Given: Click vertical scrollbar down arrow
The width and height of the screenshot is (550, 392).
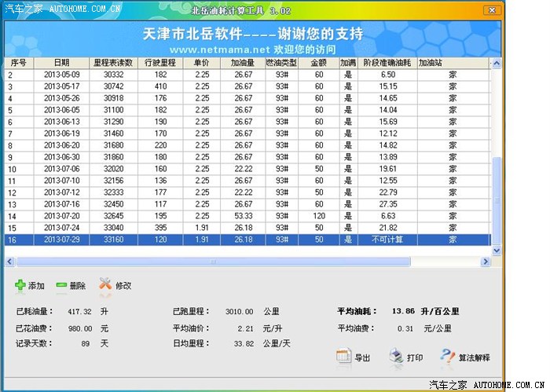Looking at the screenshot, I should [496, 251].
